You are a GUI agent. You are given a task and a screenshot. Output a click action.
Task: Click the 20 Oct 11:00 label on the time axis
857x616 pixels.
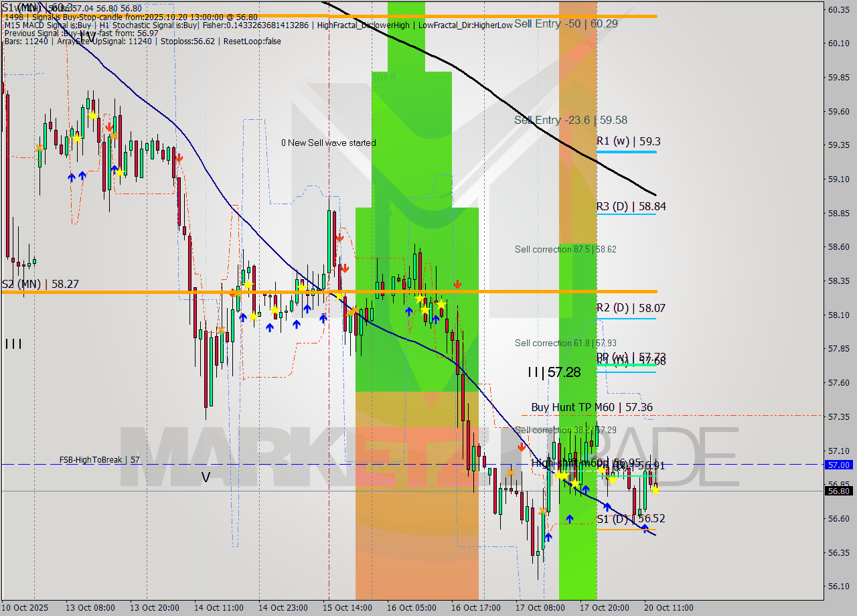[x=668, y=608]
